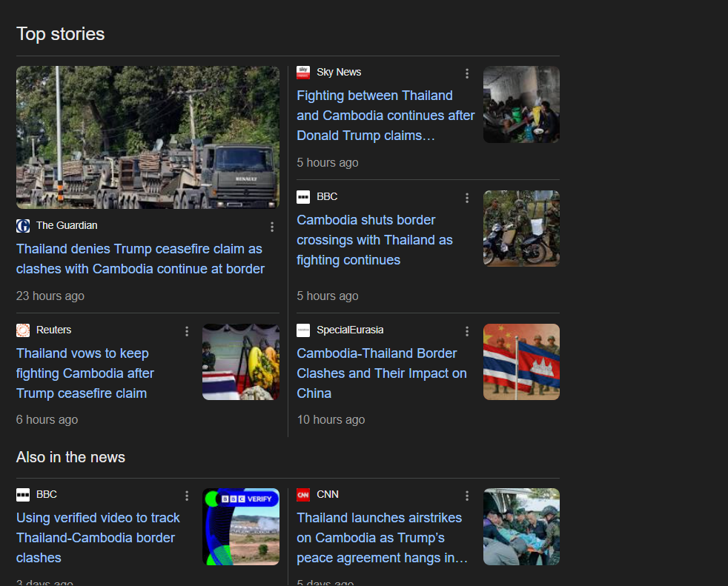Open more options for the SpecialEurasia story

467,331
